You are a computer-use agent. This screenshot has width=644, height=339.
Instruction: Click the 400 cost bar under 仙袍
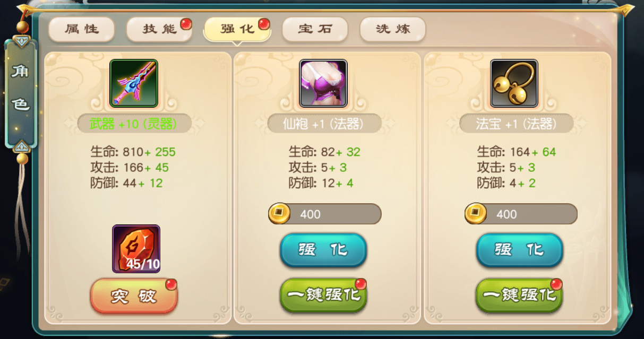tap(325, 214)
